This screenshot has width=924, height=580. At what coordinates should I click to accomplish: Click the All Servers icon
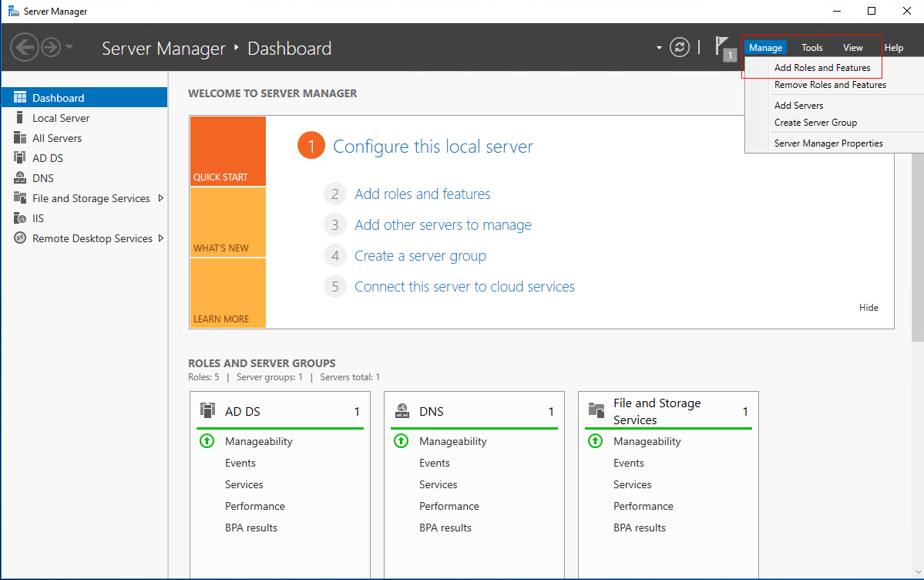click(x=20, y=137)
